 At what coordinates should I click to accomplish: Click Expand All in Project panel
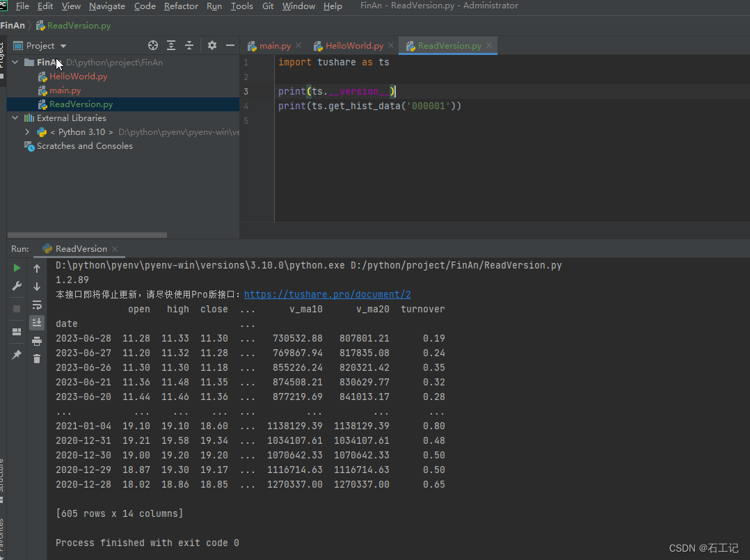[x=170, y=45]
